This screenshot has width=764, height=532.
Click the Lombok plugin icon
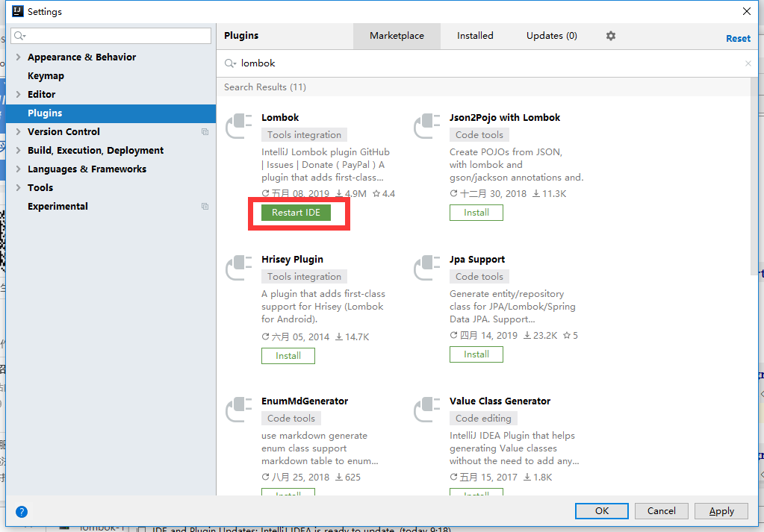pos(239,125)
